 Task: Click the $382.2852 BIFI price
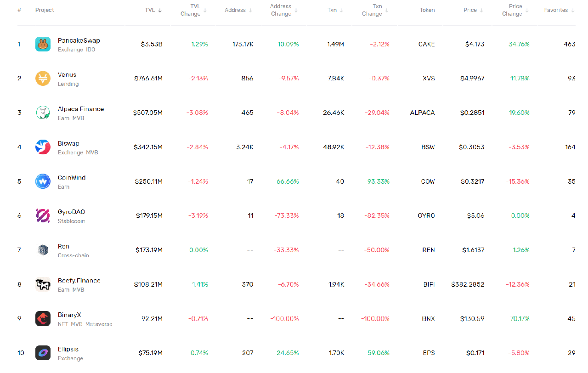point(468,284)
